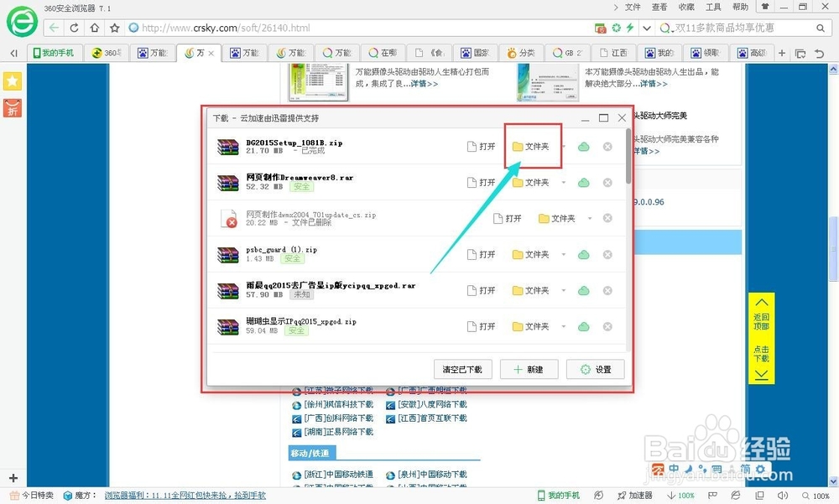839x504 pixels.
Task: Collapse tab list with left sidebar toggle arrow
Action: click(x=14, y=53)
